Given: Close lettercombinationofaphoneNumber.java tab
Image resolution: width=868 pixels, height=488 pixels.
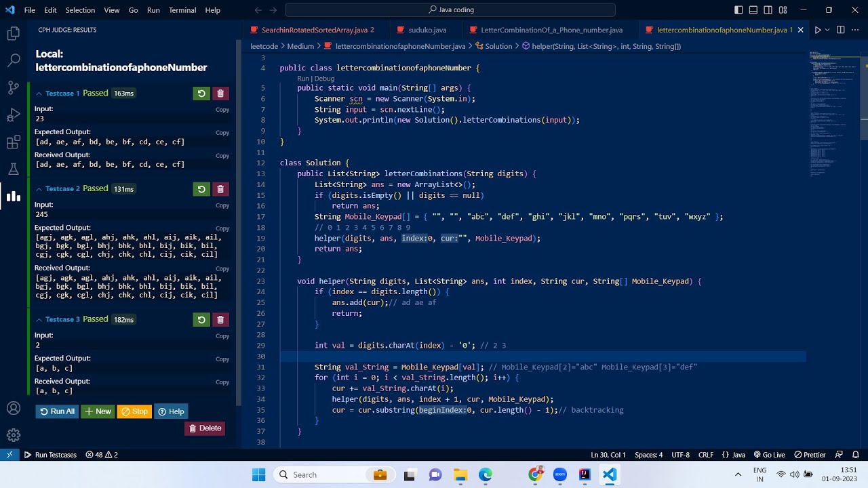Looking at the screenshot, I should click(800, 30).
